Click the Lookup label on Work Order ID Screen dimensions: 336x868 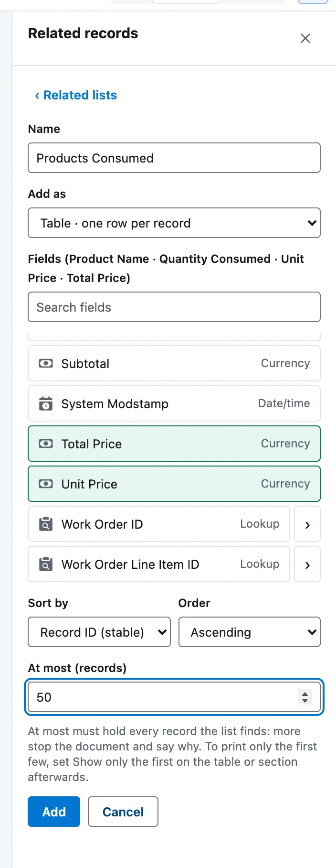click(260, 524)
